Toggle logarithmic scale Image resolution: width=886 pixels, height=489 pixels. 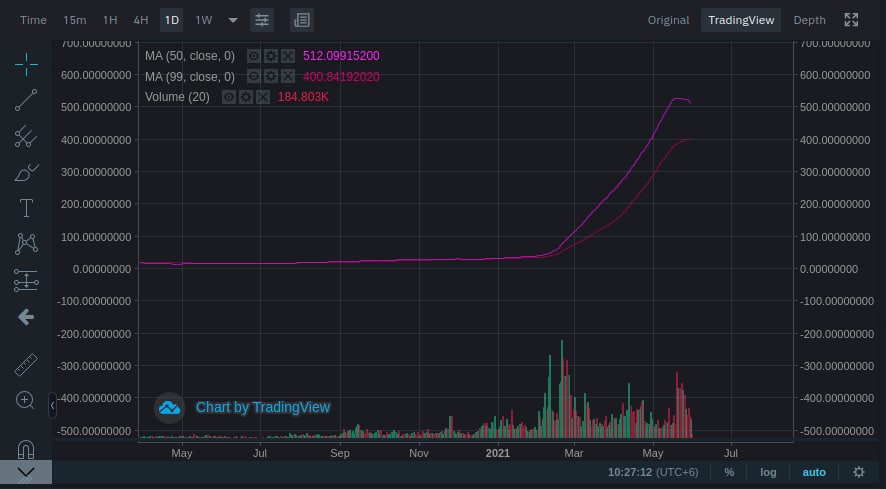point(768,472)
